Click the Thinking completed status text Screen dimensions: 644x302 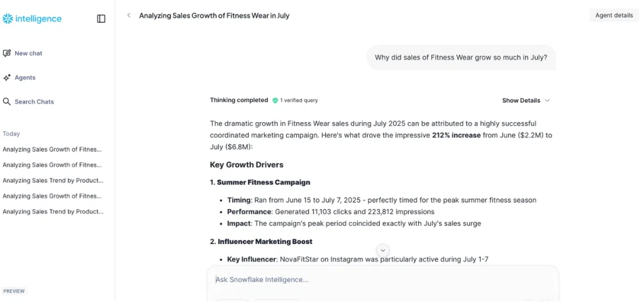[x=239, y=100]
